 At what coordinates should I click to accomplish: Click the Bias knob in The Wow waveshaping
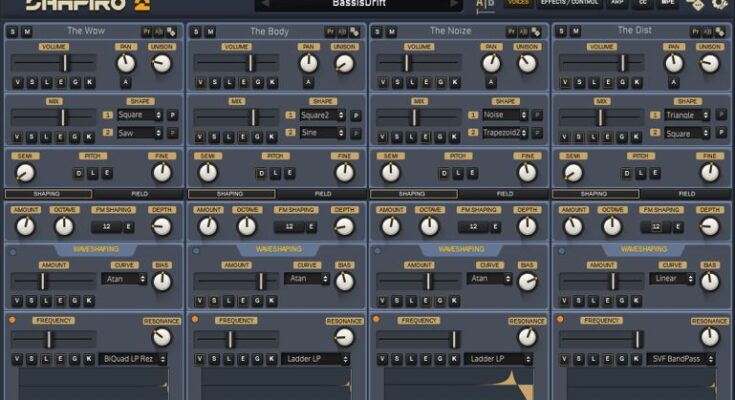coord(162,281)
